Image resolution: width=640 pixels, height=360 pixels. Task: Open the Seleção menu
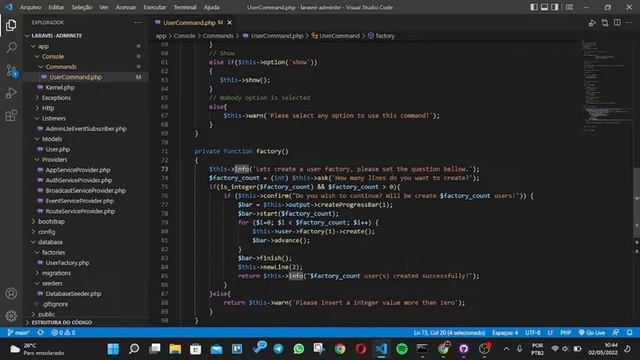(x=82, y=7)
